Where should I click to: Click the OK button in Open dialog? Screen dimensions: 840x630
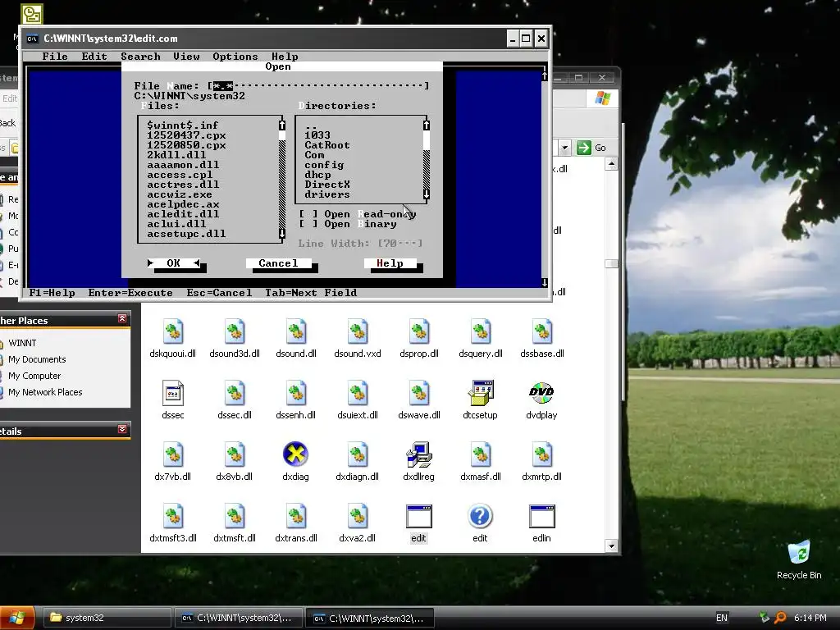174,263
